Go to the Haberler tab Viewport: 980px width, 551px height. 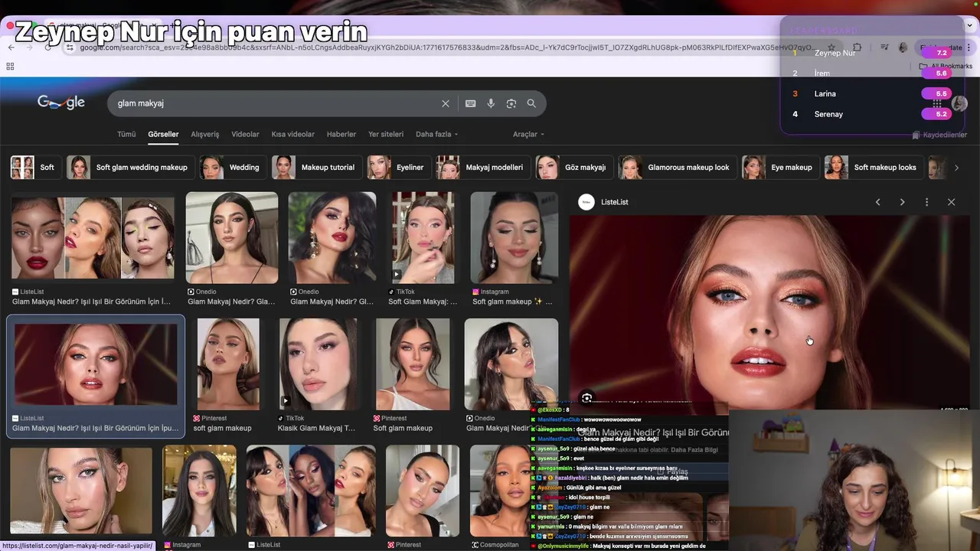pyautogui.click(x=341, y=134)
